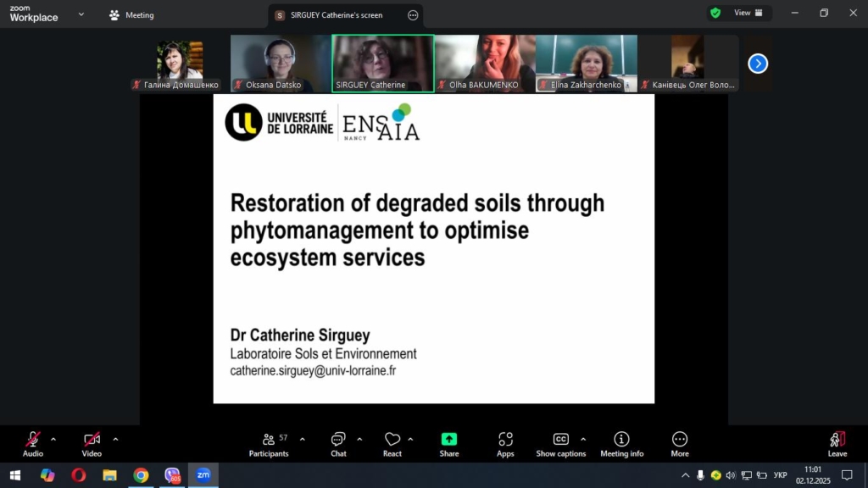Open the Apps panel

505,443
